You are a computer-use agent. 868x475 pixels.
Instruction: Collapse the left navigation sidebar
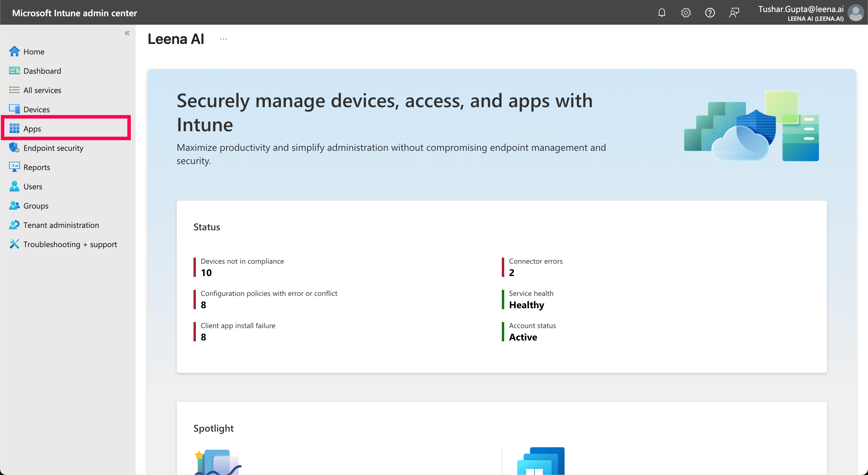[127, 33]
